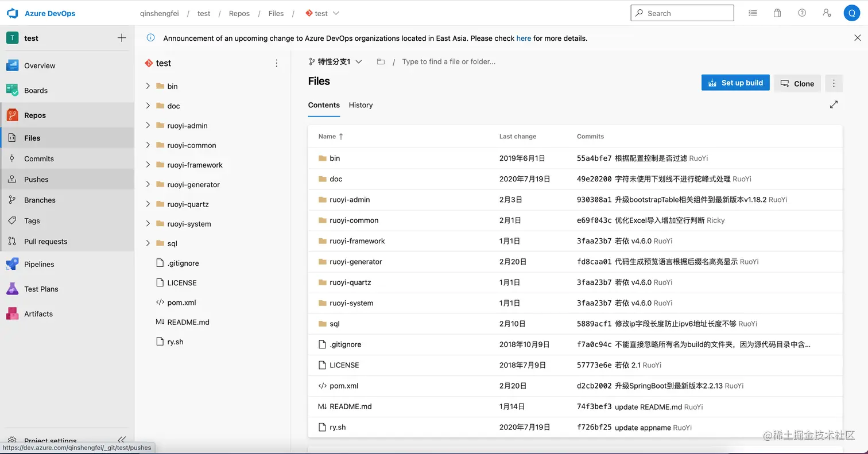Open the help question mark icon
Image resolution: width=868 pixels, height=454 pixels.
(x=802, y=13)
